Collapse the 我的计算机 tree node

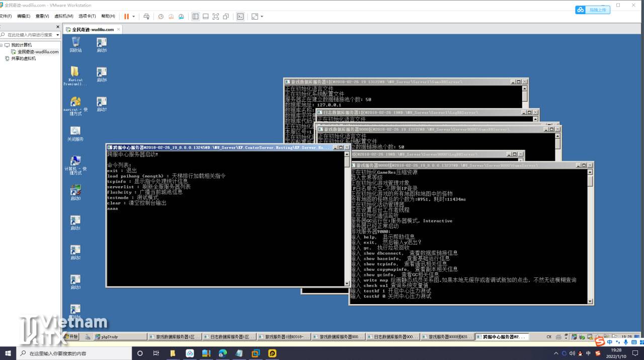pos(2,45)
